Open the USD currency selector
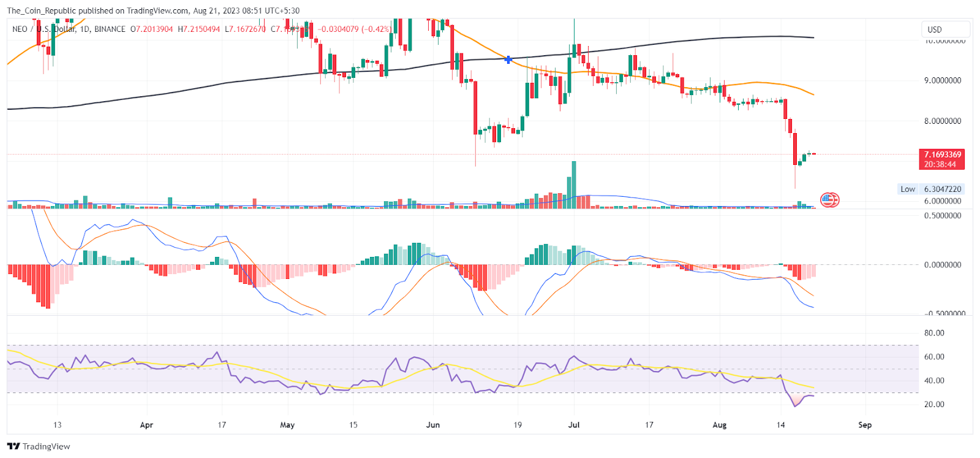Image resolution: width=980 pixels, height=458 pixels. [x=946, y=29]
